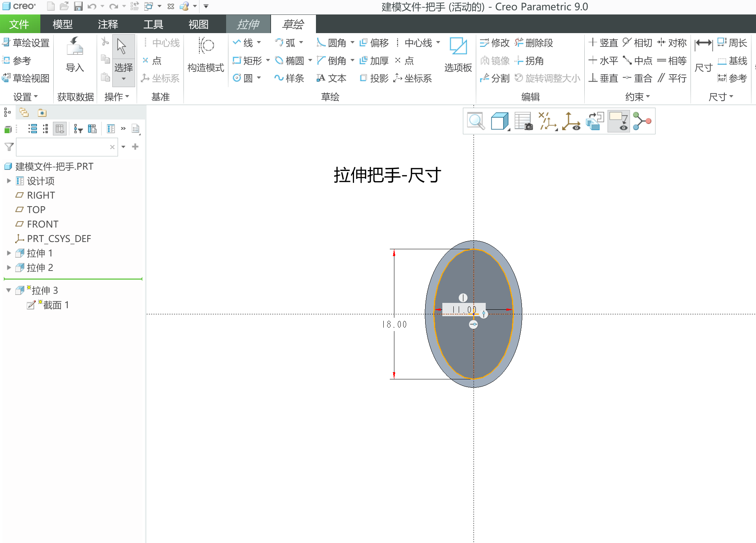Switch to the 拉伸 tab

click(x=248, y=24)
